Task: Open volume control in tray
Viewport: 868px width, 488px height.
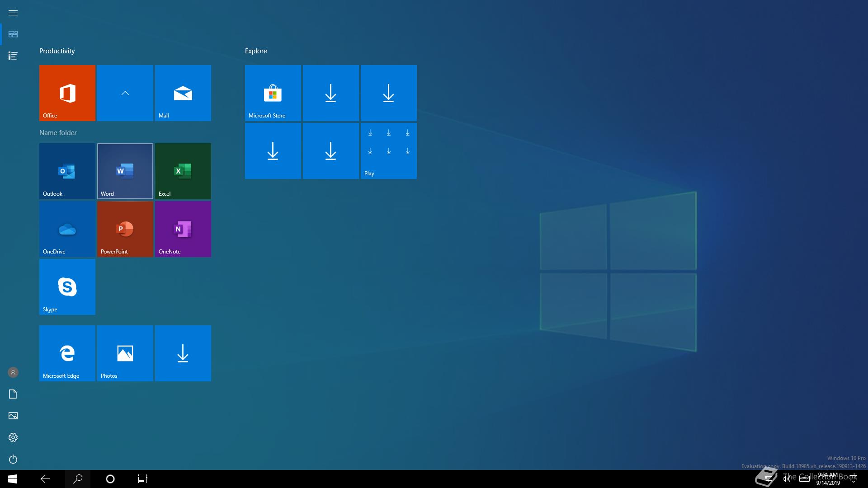Action: click(787, 479)
